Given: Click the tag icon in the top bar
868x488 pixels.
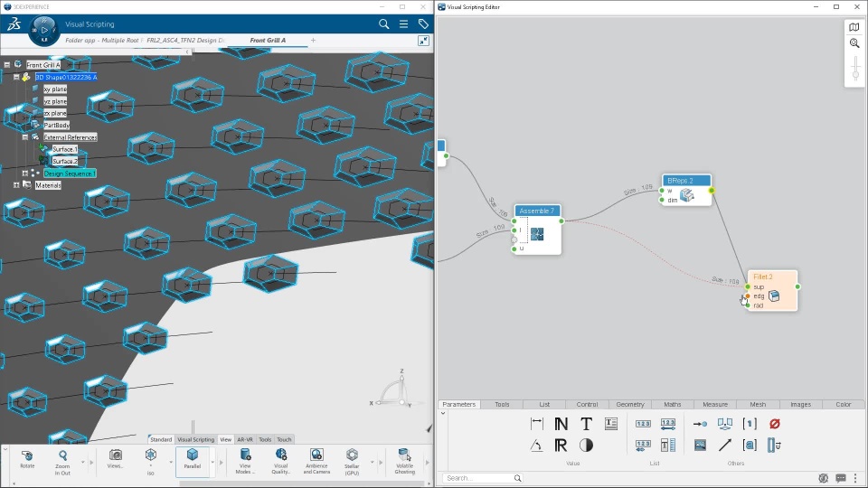Looking at the screenshot, I should pos(423,24).
